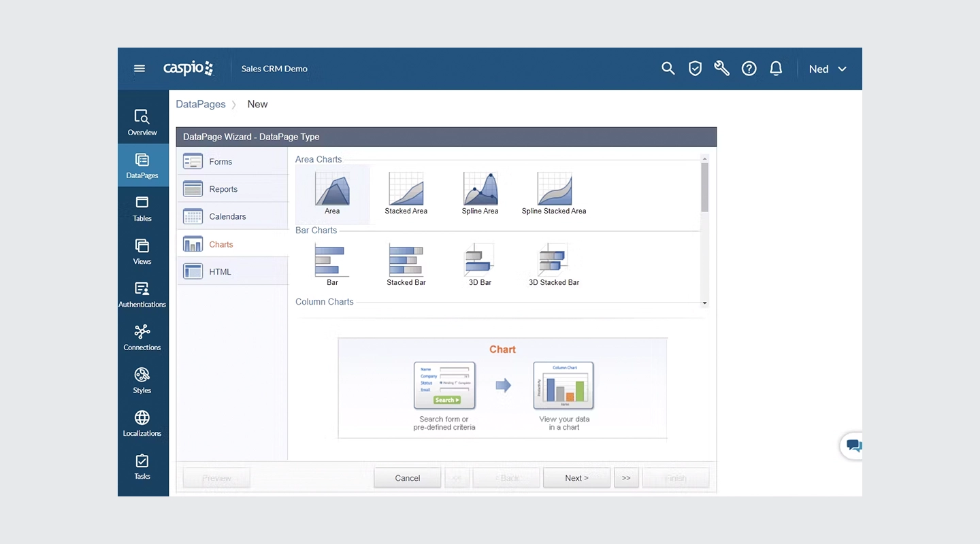Open Views in the sidebar
This screenshot has height=544, width=980.
click(x=142, y=252)
